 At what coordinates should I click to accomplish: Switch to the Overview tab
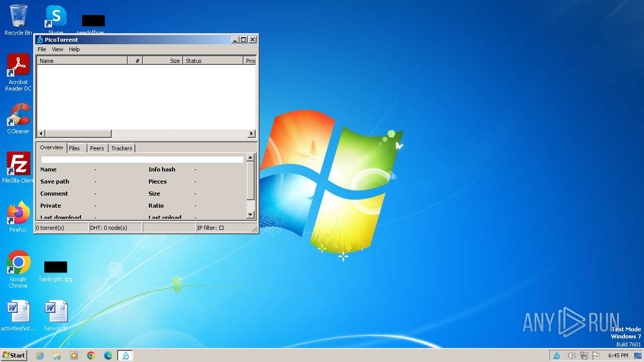pos(52,148)
